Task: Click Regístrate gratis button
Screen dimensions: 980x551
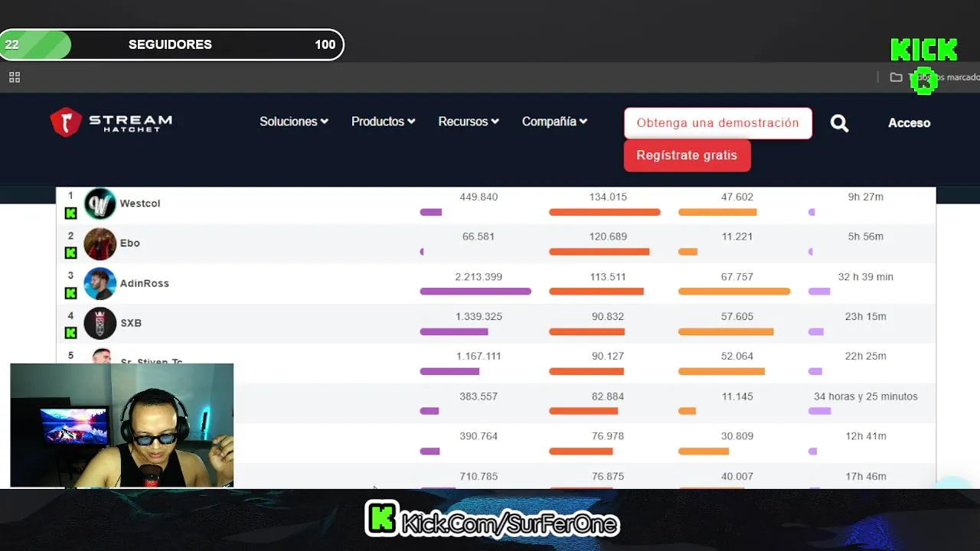Action: pyautogui.click(x=687, y=155)
